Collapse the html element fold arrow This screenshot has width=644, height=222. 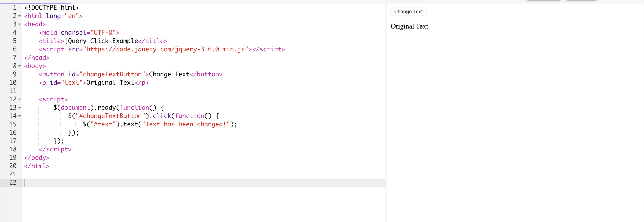(x=20, y=16)
